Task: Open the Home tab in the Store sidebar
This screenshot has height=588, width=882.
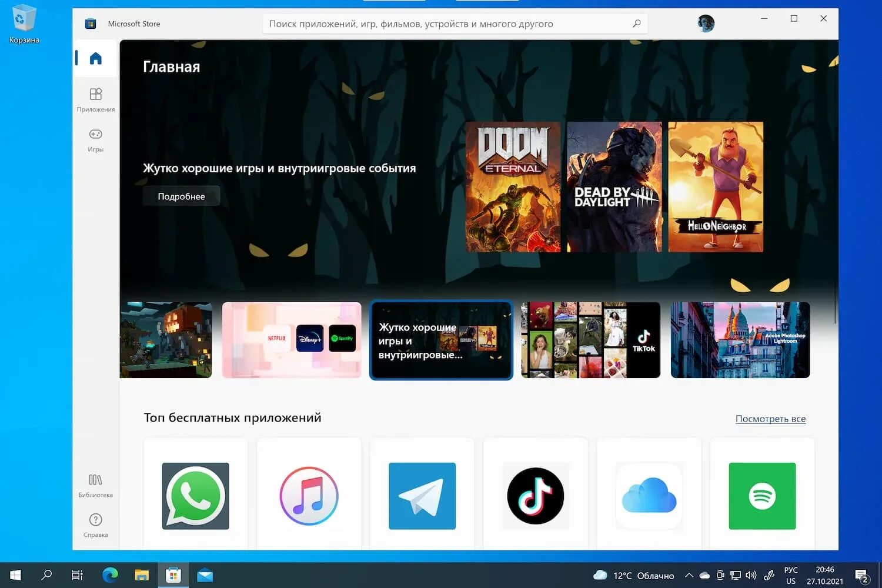Action: 95,58
